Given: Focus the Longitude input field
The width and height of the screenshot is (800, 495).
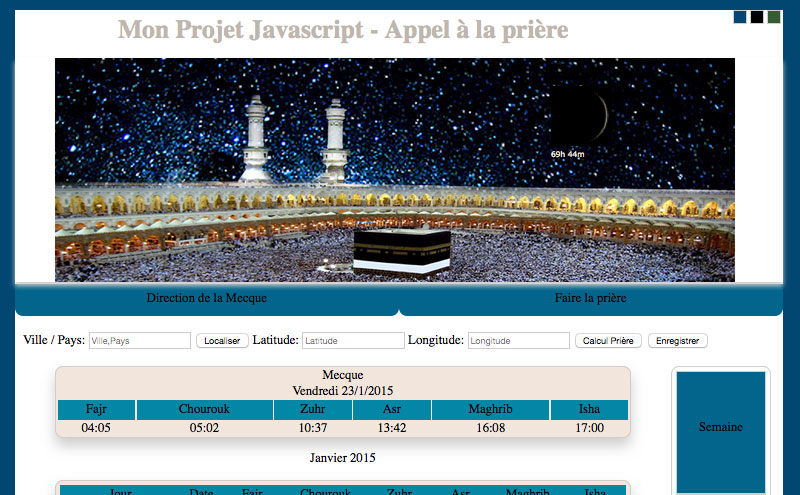Looking at the screenshot, I should [x=519, y=340].
